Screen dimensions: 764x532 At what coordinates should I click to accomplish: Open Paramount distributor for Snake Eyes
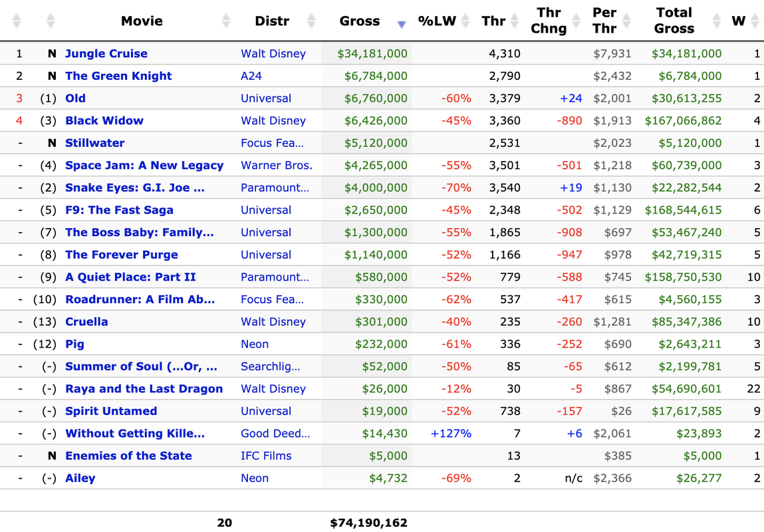(x=275, y=188)
